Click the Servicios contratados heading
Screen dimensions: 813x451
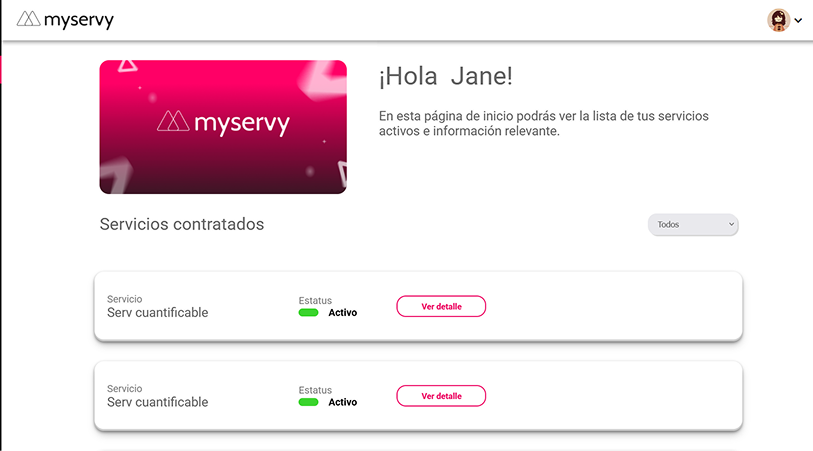coord(182,224)
